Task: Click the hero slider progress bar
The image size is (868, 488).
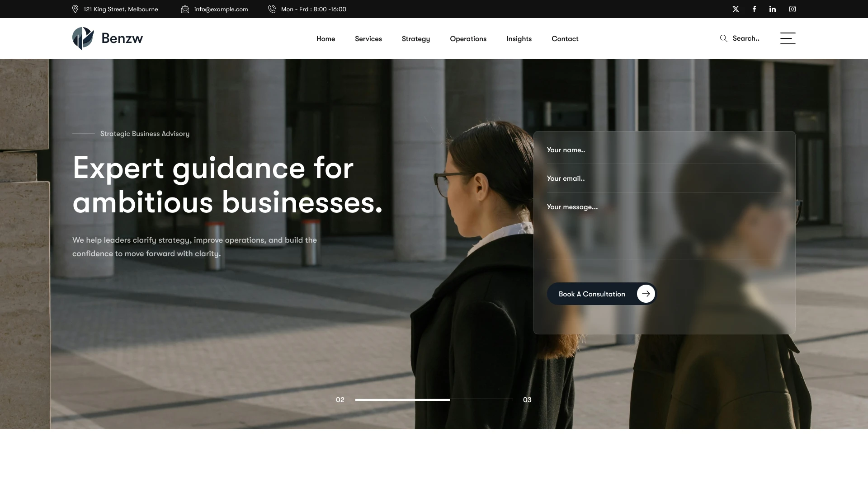Action: [434, 400]
